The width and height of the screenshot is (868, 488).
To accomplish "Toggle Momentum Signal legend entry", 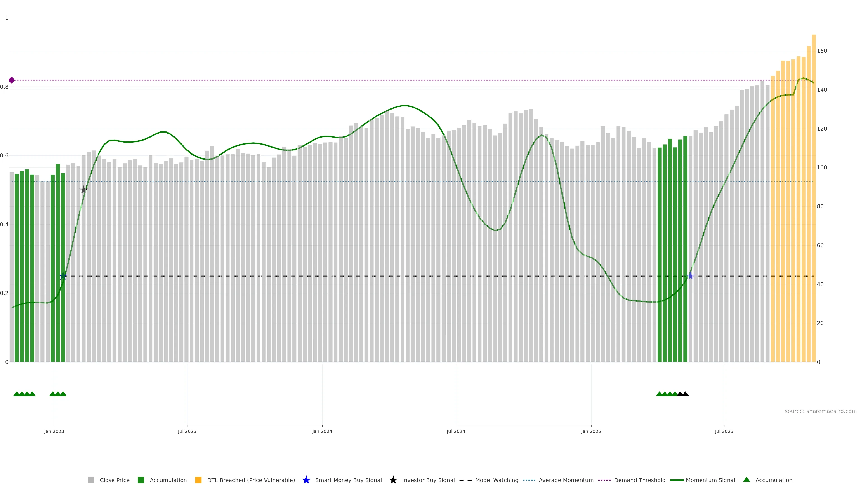I will click(x=710, y=480).
